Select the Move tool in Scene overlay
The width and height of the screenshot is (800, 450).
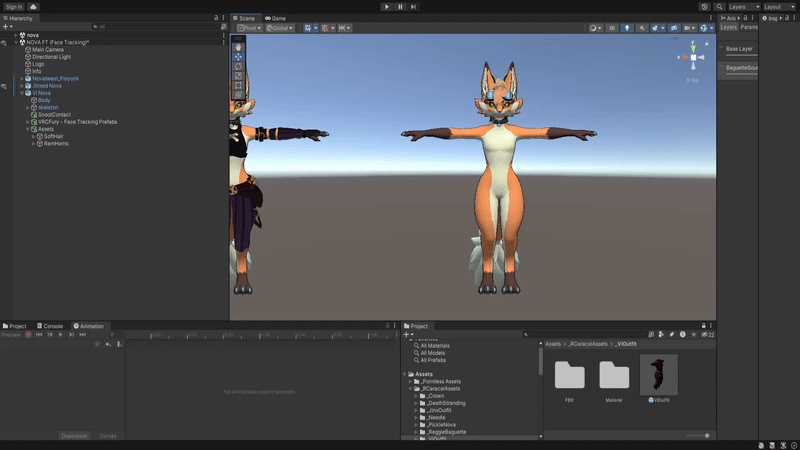tap(239, 57)
